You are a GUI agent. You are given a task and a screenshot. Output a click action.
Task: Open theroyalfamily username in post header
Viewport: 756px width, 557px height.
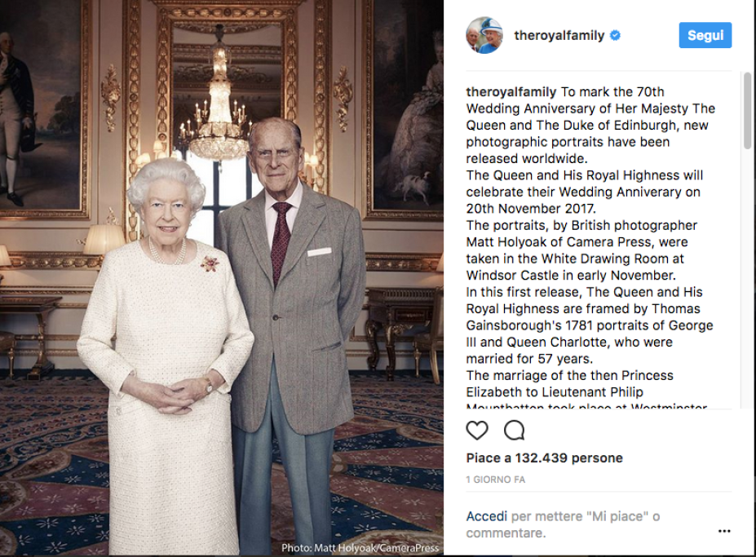(559, 36)
